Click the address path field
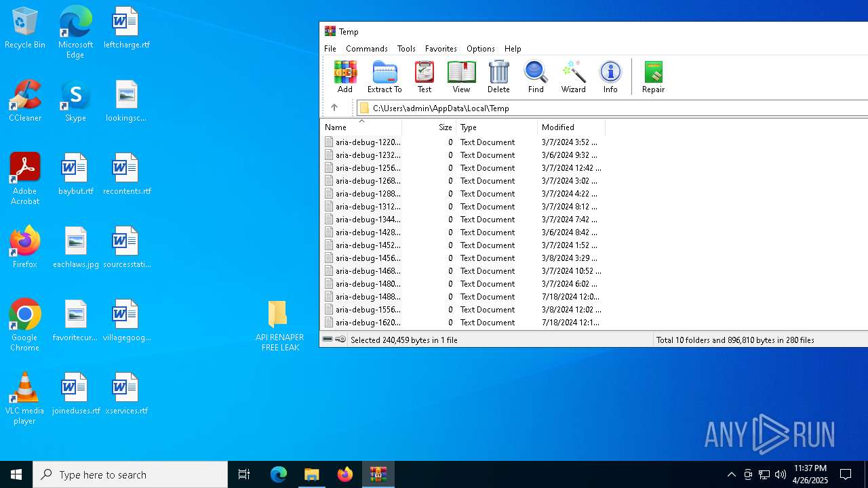 click(612, 108)
